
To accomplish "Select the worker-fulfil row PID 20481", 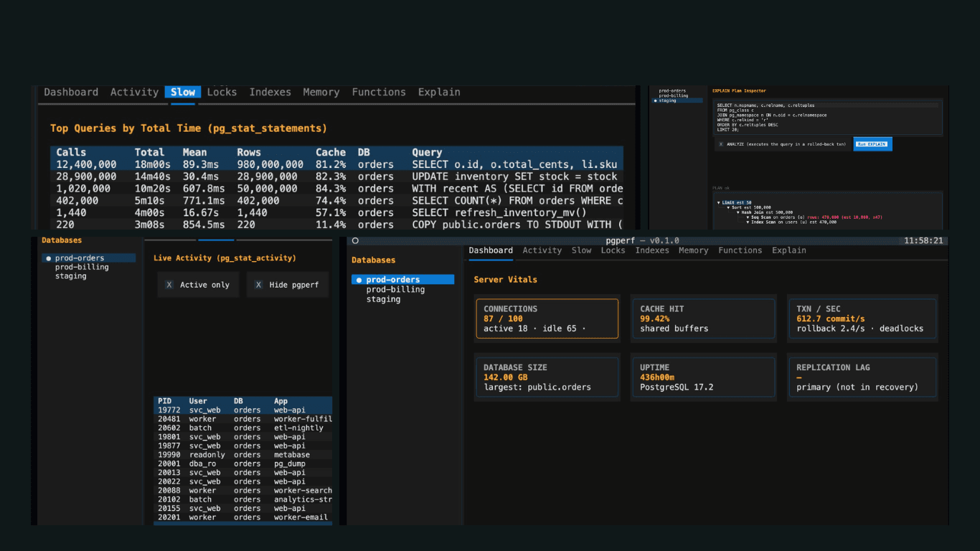I will click(x=243, y=419).
